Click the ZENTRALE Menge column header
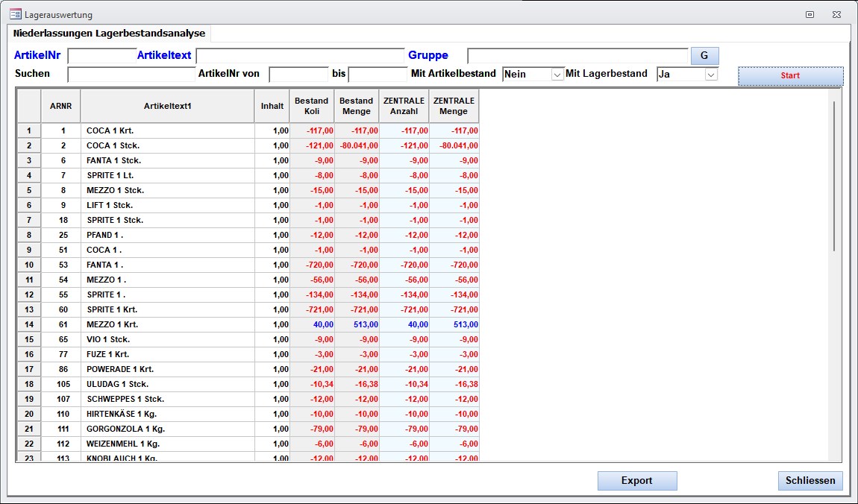Viewport: 858px width, 504px height. 454,106
